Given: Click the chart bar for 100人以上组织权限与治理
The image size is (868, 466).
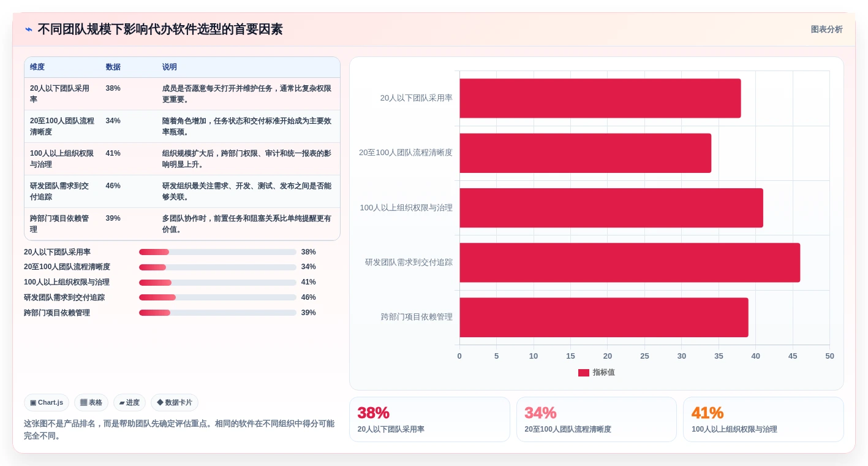Looking at the screenshot, I should (x=611, y=208).
